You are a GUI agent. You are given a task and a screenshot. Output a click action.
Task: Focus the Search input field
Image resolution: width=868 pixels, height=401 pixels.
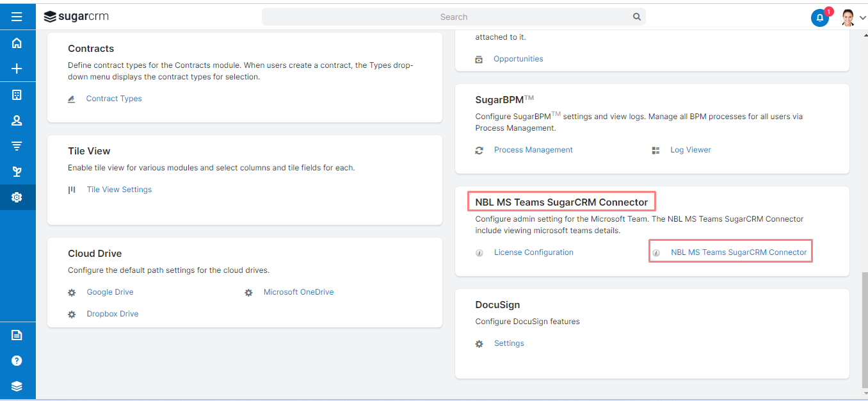[454, 17]
